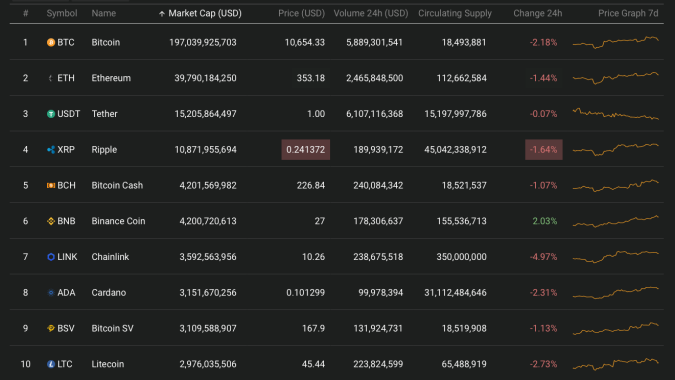Viewport: 675px width, 380px height.
Task: Click the Chainlink LINK icon
Action: pos(51,256)
